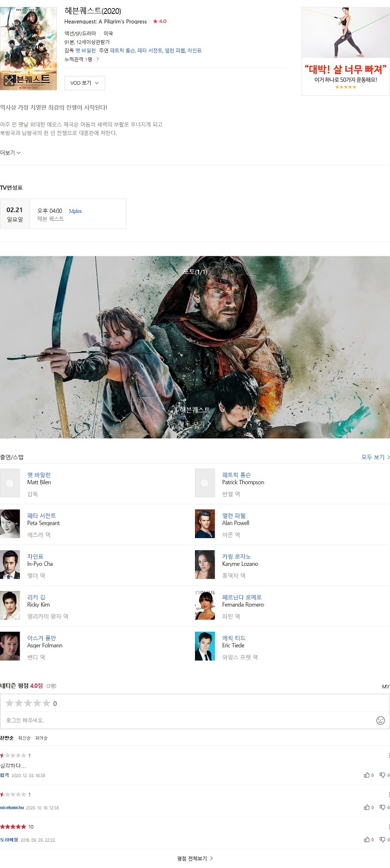
Task: Like 도라에몽's 10-point review
Action: pyautogui.click(x=368, y=840)
